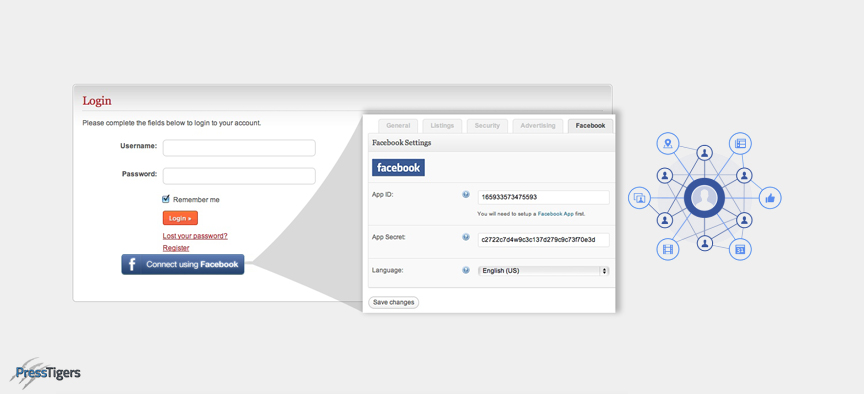Switch to the Listings tab
Screen dimensions: 864x394
pyautogui.click(x=442, y=126)
